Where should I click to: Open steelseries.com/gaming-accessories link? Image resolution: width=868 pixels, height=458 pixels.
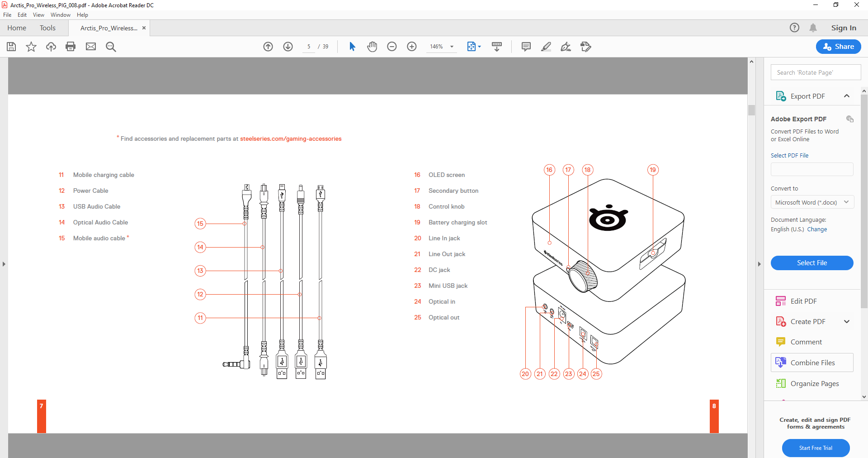(291, 139)
